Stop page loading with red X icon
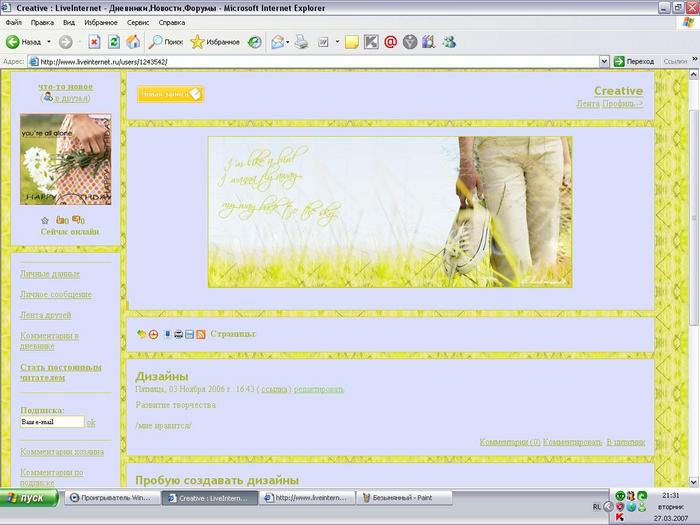Screen dimensions: 700x525 tap(94, 42)
